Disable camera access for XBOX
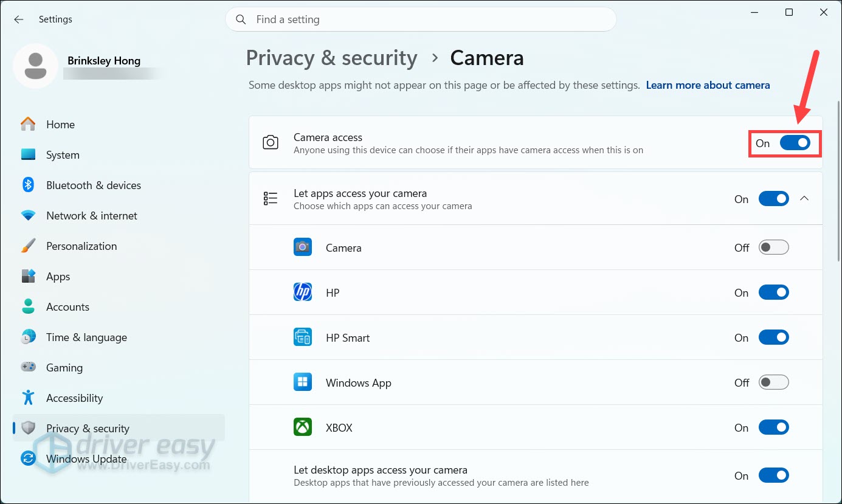This screenshot has width=842, height=504. pos(774,427)
